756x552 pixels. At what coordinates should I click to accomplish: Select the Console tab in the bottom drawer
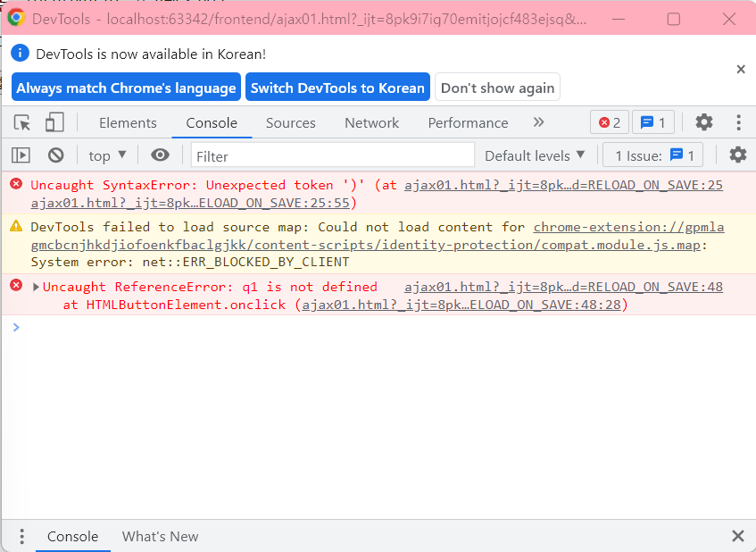click(x=73, y=536)
